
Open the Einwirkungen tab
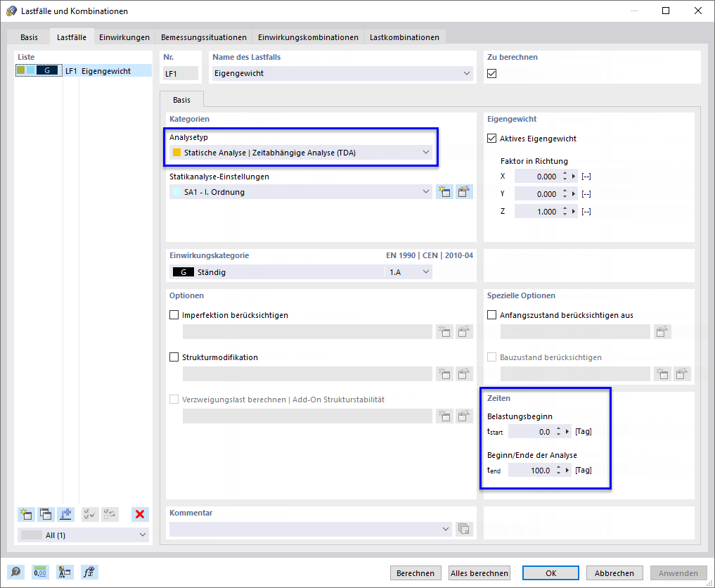124,36
